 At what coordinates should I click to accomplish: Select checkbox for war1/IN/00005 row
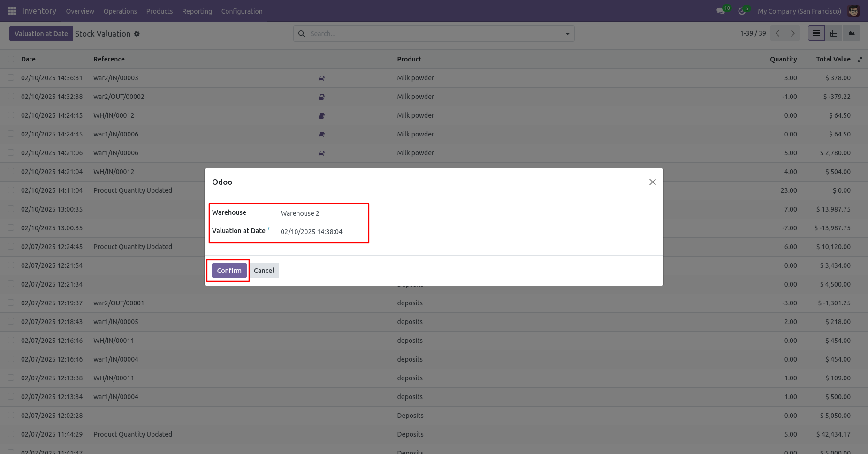[x=11, y=322]
